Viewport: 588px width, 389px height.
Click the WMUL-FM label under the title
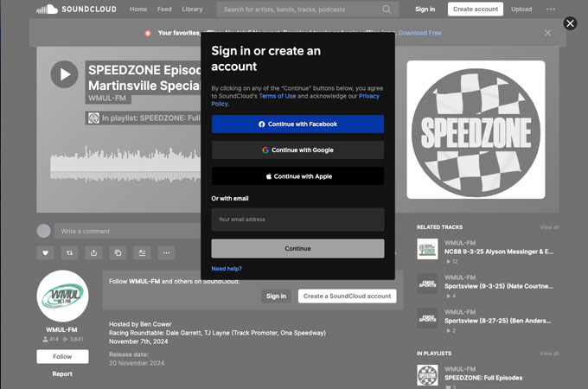(107, 99)
